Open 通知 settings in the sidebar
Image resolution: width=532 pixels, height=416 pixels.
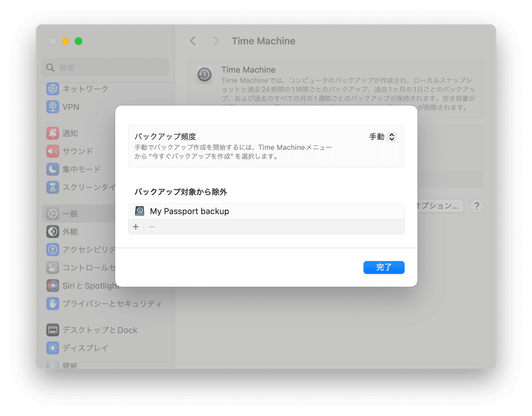[62, 134]
